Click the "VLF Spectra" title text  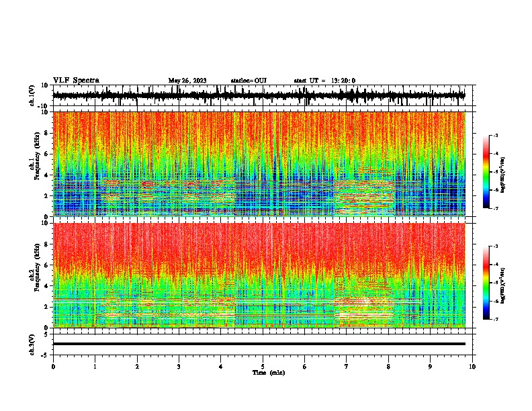point(76,81)
